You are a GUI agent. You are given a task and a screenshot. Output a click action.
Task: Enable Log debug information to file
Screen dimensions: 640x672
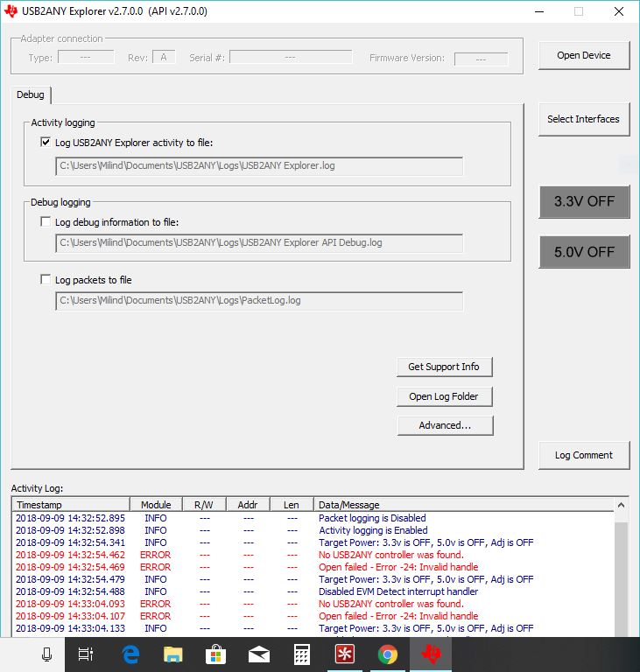[x=46, y=221]
